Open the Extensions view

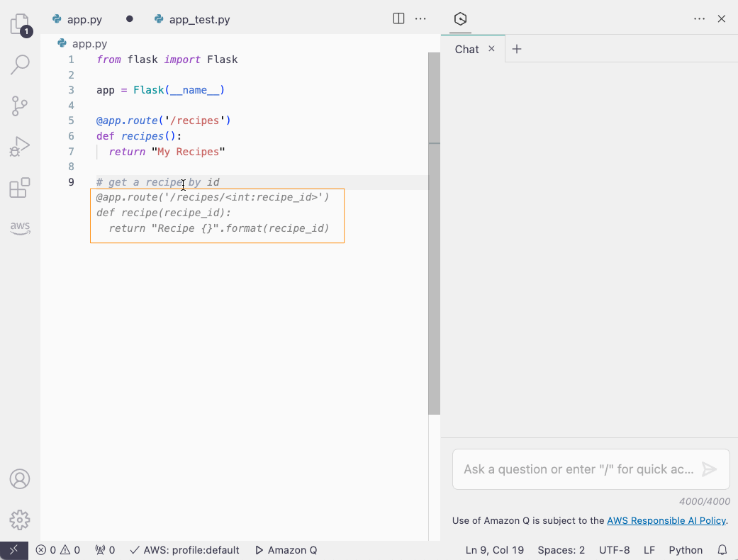coord(19,188)
